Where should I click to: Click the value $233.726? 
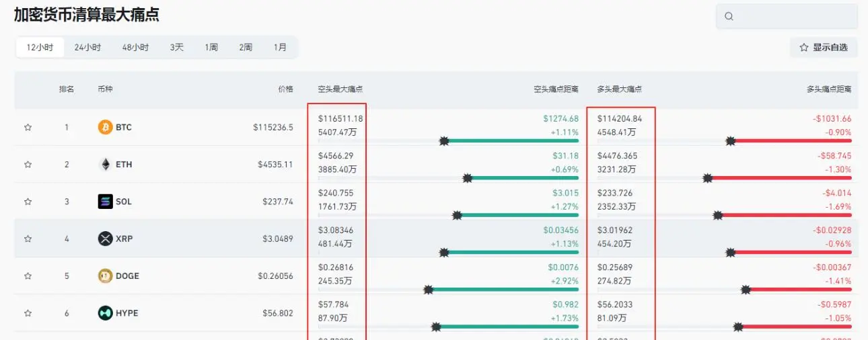tap(615, 193)
